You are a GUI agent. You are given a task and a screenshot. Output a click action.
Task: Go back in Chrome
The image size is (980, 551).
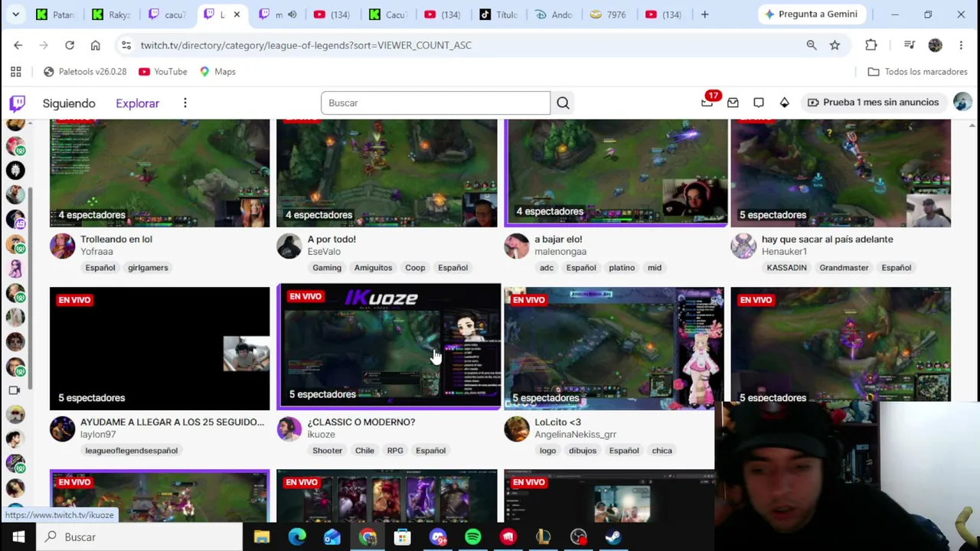(18, 45)
